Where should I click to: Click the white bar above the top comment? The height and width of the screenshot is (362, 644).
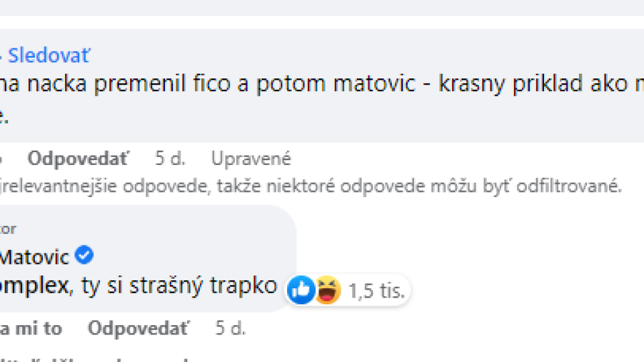pos(322,22)
